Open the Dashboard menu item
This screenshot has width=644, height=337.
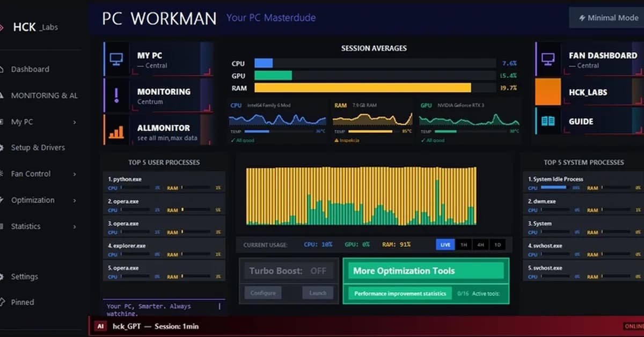31,69
